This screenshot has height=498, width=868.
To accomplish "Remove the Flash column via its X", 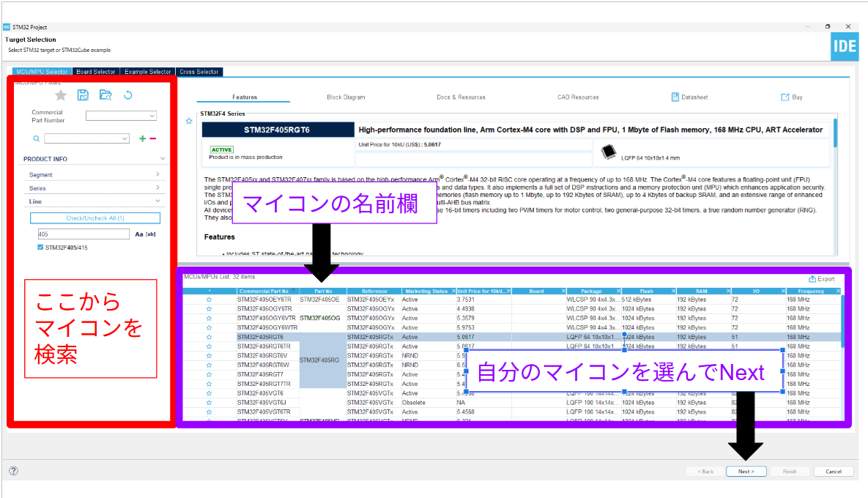I will click(x=673, y=291).
